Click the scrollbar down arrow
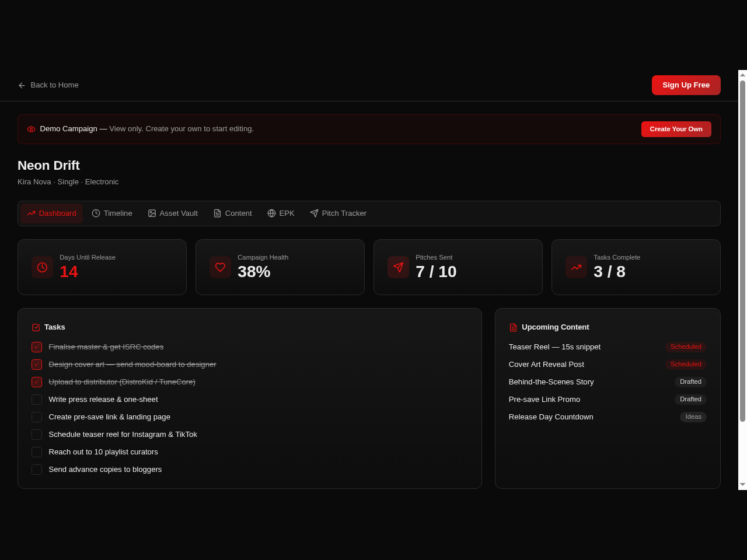This screenshot has width=747, height=560. [x=742, y=485]
